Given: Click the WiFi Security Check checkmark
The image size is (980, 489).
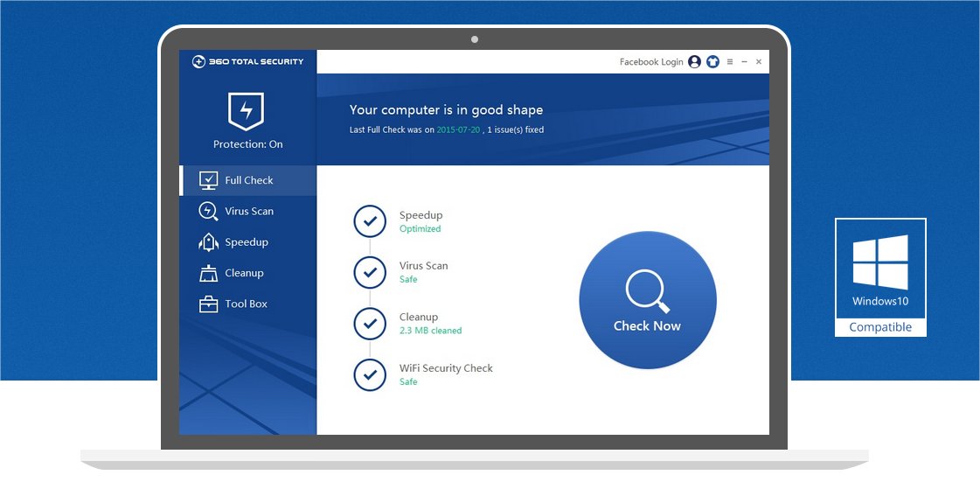Looking at the screenshot, I should [x=370, y=375].
